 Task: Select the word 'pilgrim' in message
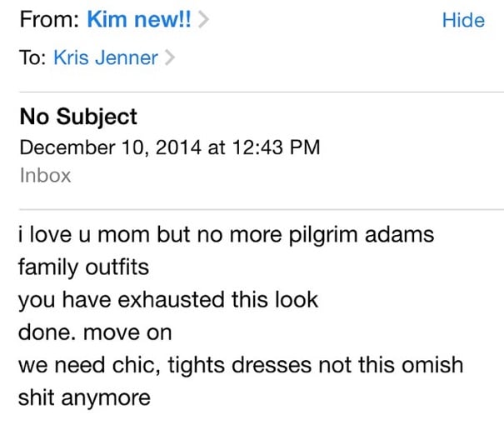[323, 235]
